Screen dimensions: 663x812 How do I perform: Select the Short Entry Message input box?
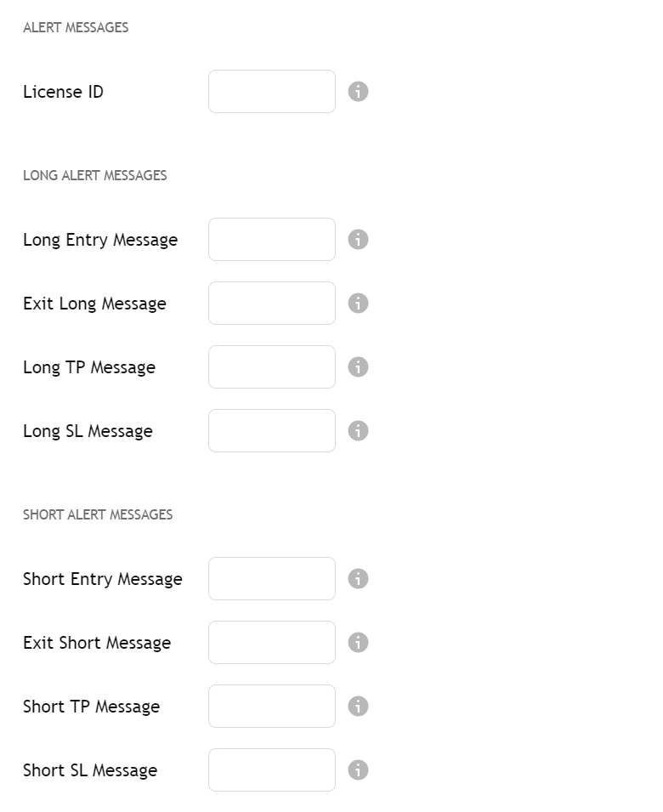271,578
